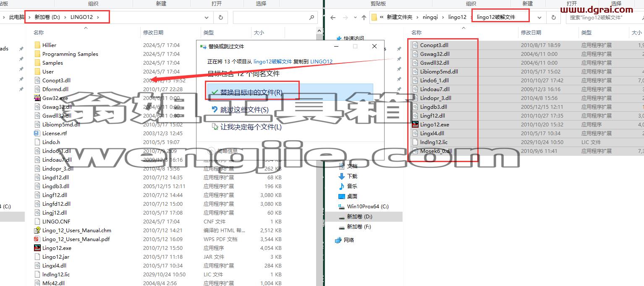
Task: Open chevron after 新加卷 (D:) in left breadcrumb
Action: (x=65, y=17)
